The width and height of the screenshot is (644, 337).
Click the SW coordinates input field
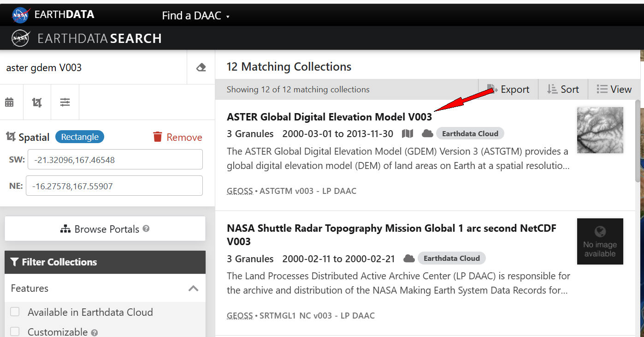click(x=115, y=160)
